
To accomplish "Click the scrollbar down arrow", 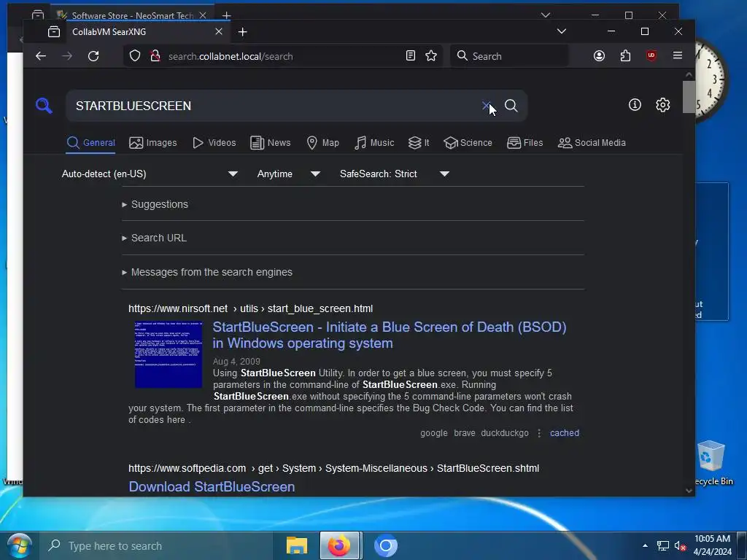I will coord(689,491).
